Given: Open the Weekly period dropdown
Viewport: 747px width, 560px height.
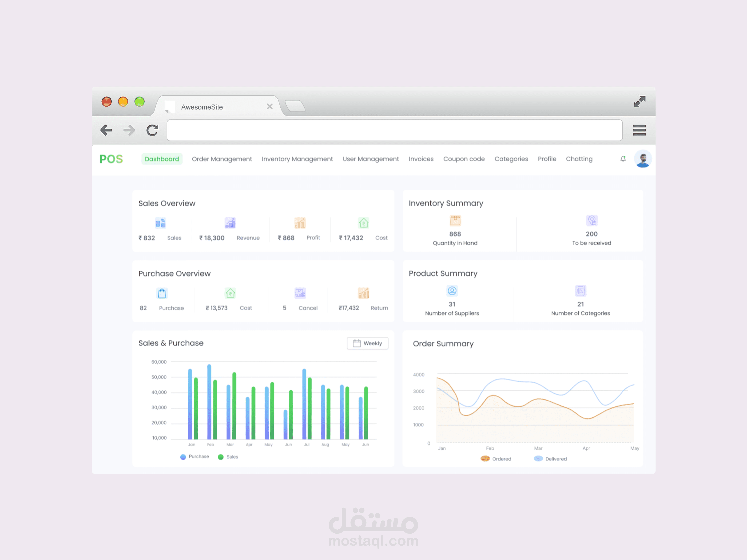Looking at the screenshot, I should click(367, 343).
